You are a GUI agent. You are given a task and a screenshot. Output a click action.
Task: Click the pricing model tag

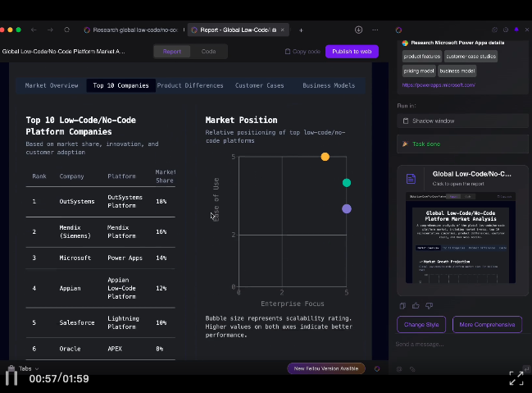click(419, 71)
